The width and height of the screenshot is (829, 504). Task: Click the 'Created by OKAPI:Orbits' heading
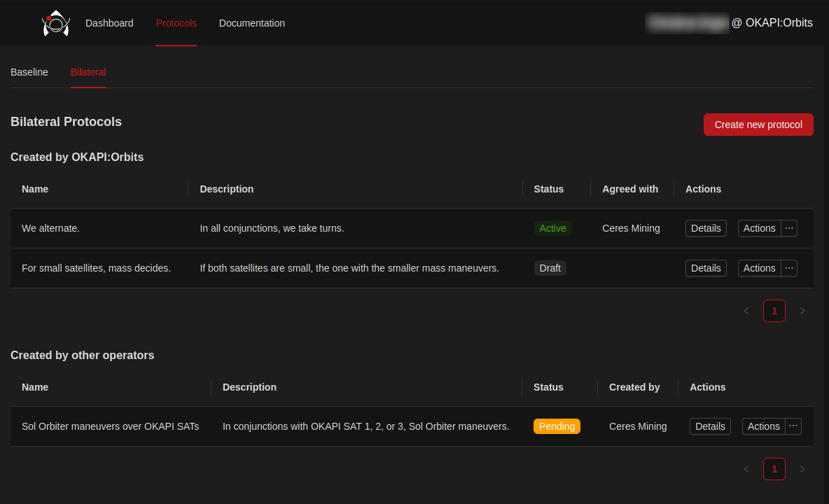pyautogui.click(x=77, y=157)
